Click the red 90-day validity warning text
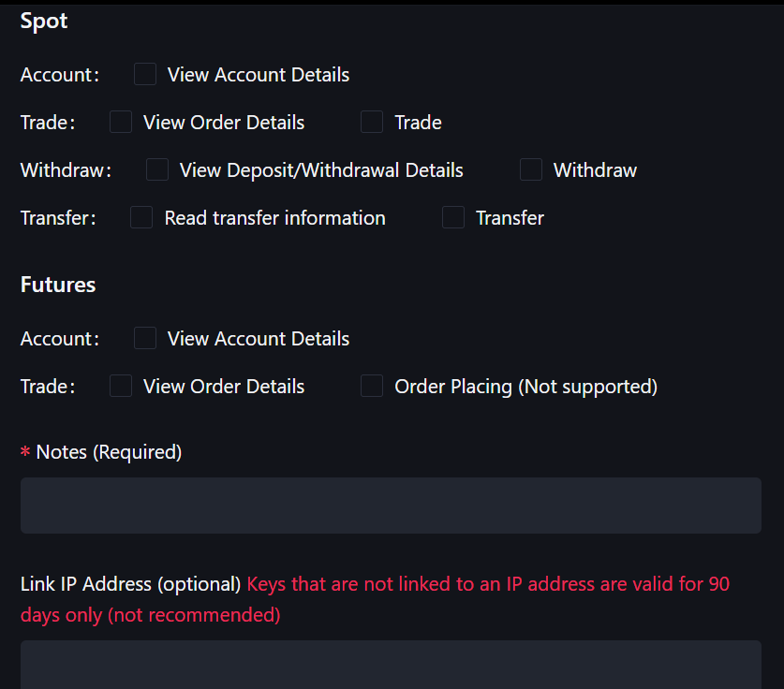 487,583
